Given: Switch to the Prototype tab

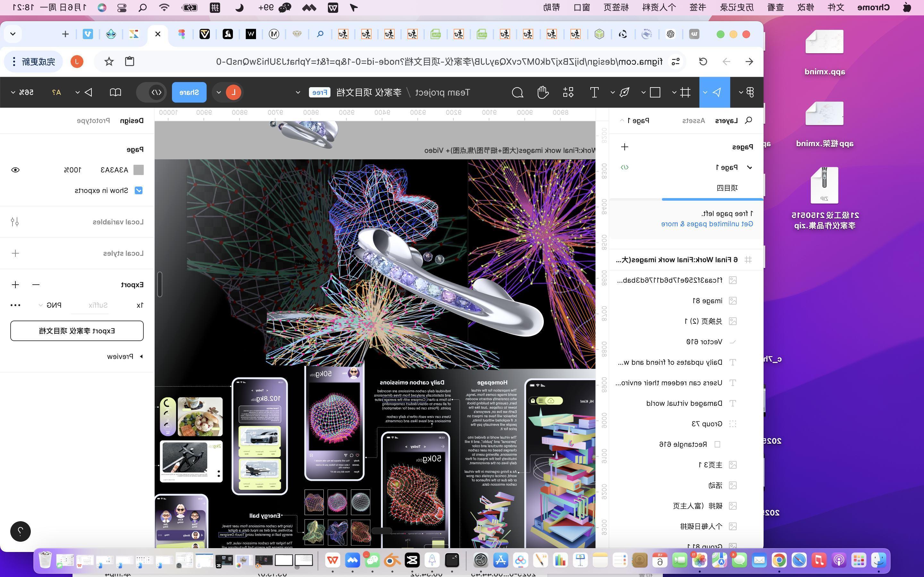Looking at the screenshot, I should tap(93, 121).
